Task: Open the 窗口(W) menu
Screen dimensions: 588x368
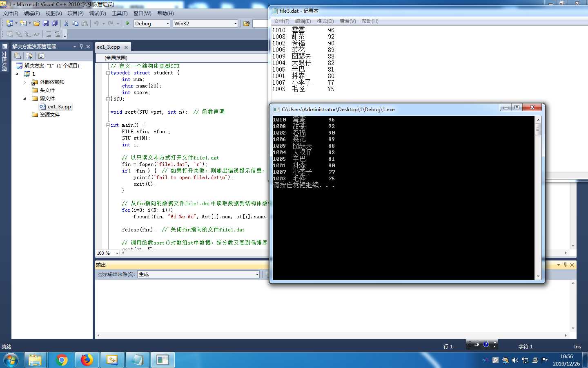Action: (x=142, y=13)
